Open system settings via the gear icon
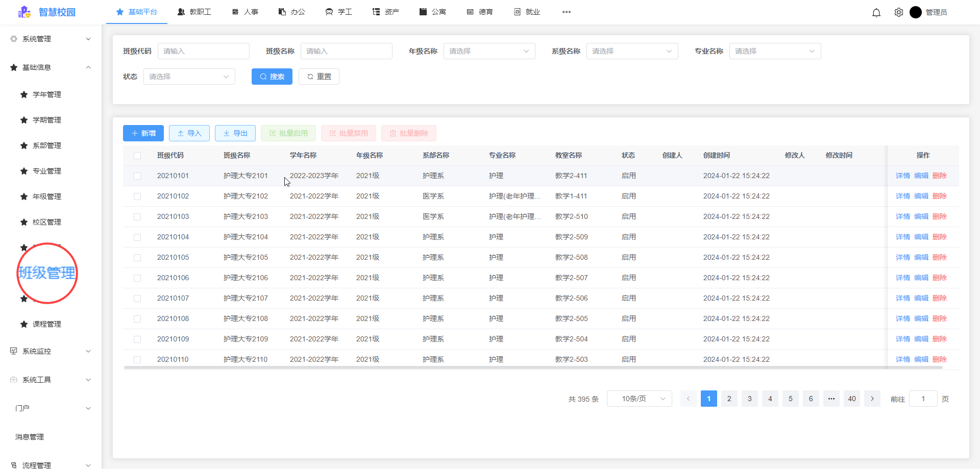This screenshot has height=469, width=980. tap(898, 12)
